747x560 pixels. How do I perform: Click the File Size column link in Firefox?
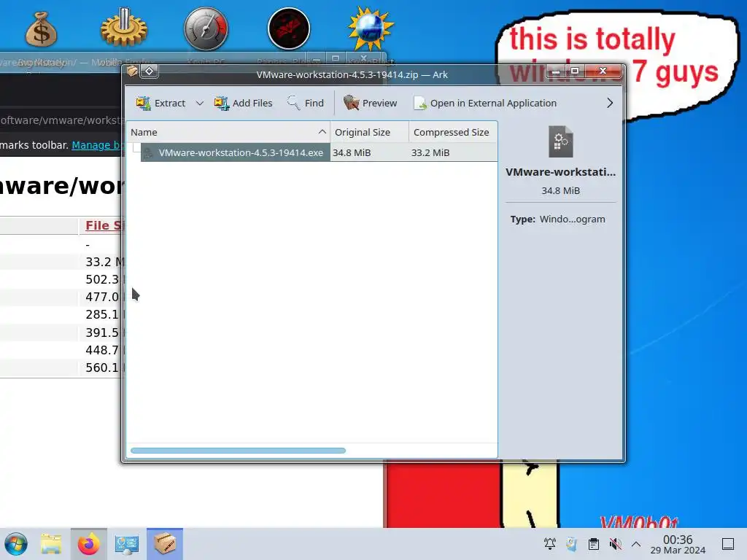coord(104,225)
